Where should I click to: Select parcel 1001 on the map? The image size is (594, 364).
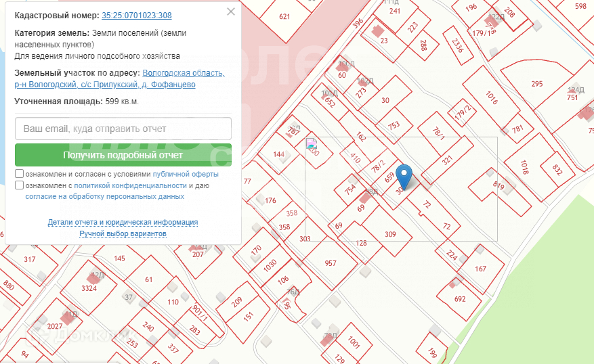[x=354, y=342]
